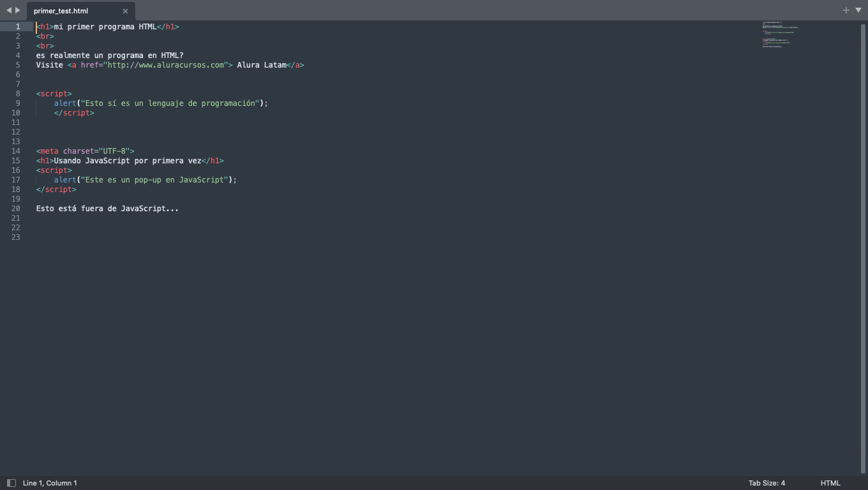Click the opening script tag on line 8
The width and height of the screenshot is (868, 490).
click(54, 94)
